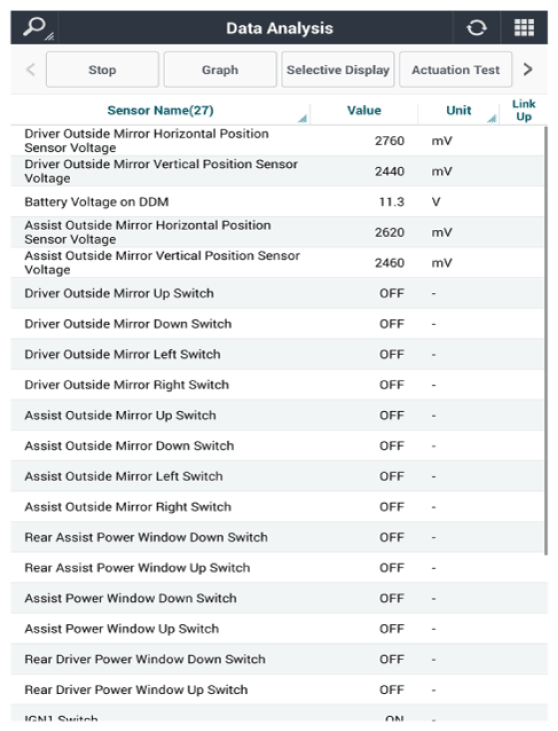
Task: Select Driver Outside Mirror Up Switch row
Action: [x=278, y=293]
